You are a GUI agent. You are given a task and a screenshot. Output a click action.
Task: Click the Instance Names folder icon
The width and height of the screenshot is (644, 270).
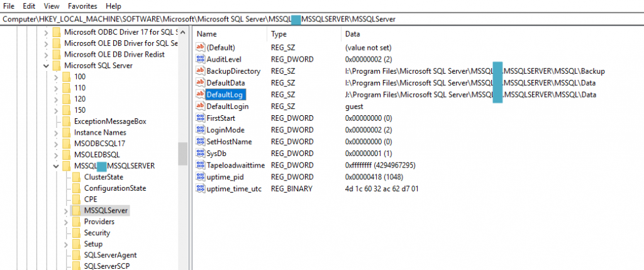coord(66,132)
